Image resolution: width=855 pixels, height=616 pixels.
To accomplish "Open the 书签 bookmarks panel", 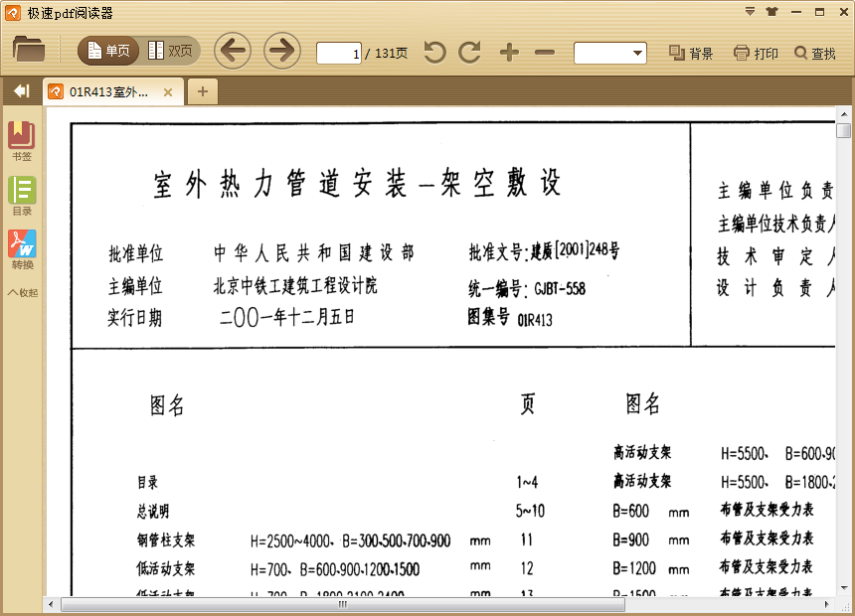I will click(x=21, y=133).
